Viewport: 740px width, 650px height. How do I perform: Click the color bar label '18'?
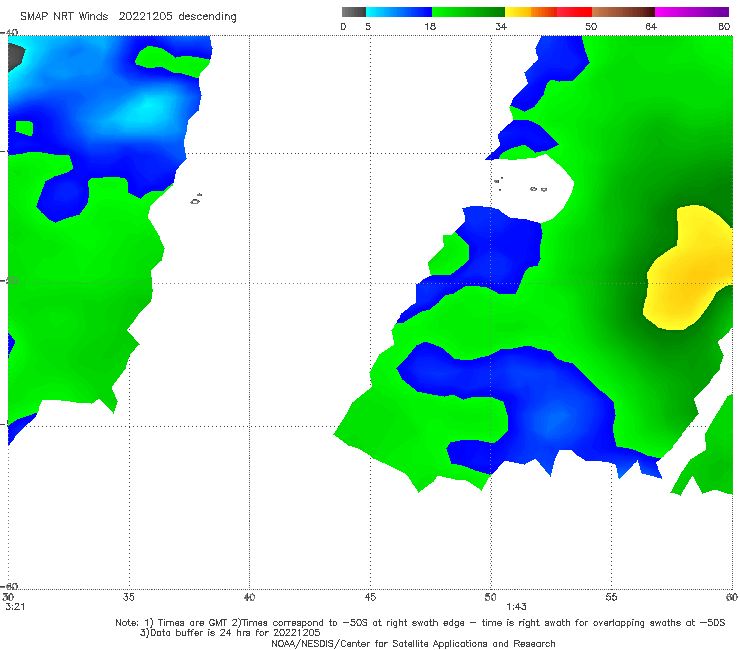pos(430,26)
